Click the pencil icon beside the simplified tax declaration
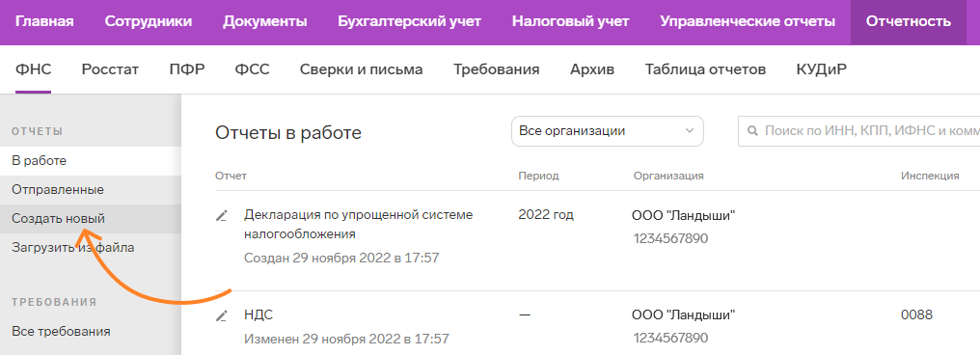This screenshot has width=980, height=355. [x=221, y=216]
